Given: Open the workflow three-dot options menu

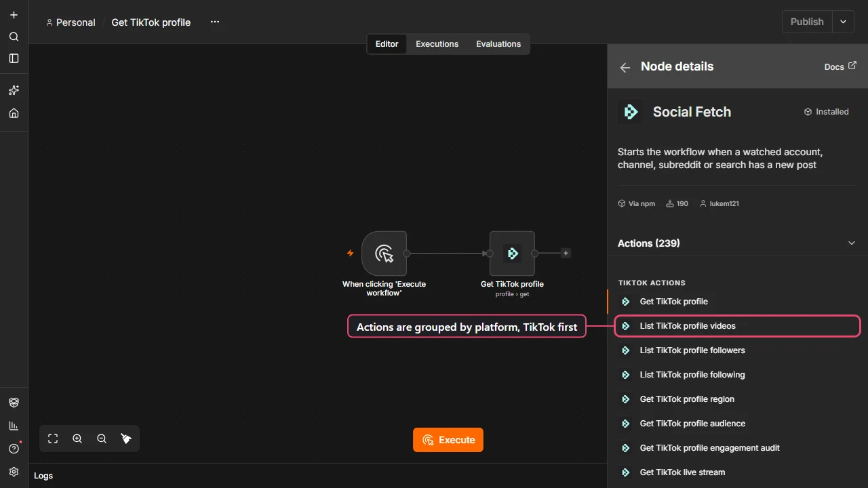Looking at the screenshot, I should [x=215, y=22].
